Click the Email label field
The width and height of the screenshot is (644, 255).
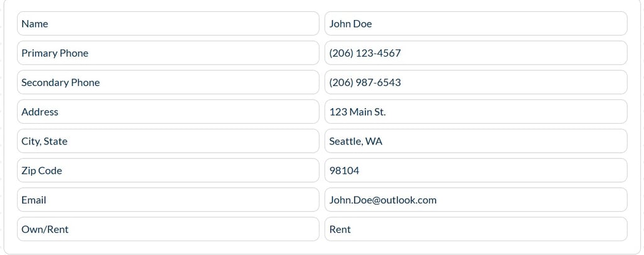[168, 200]
